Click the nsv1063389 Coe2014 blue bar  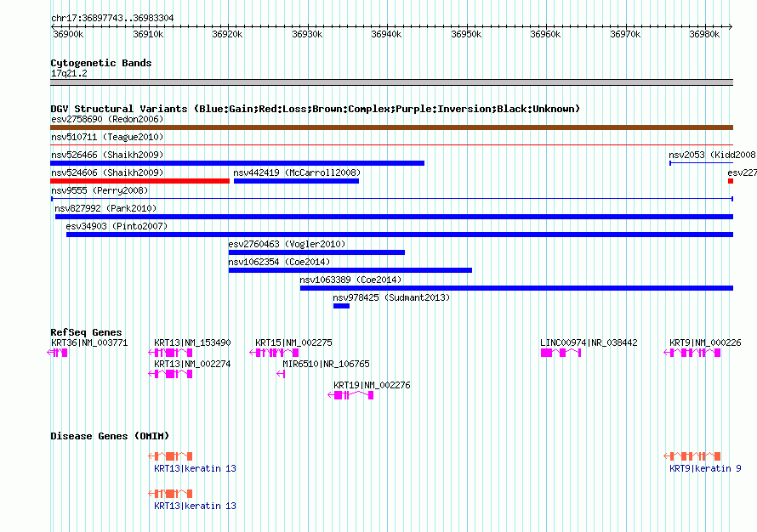[516, 288]
